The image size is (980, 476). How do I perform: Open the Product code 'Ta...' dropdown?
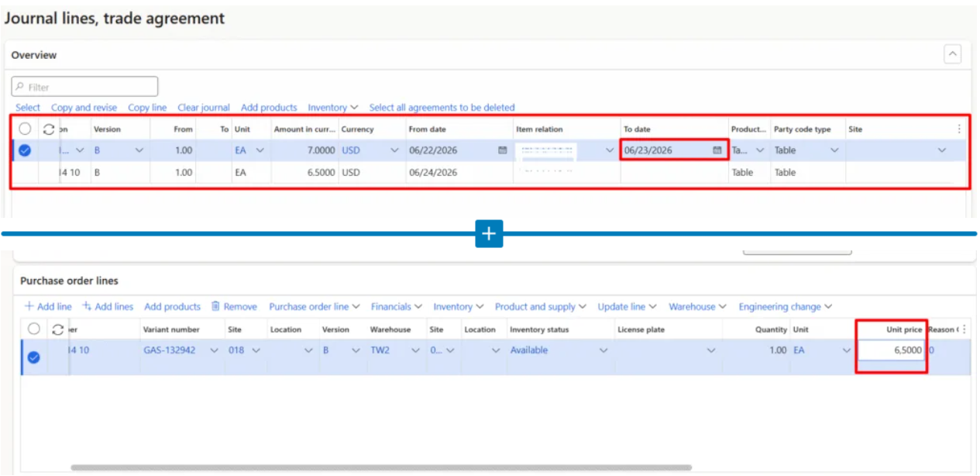pyautogui.click(x=760, y=150)
